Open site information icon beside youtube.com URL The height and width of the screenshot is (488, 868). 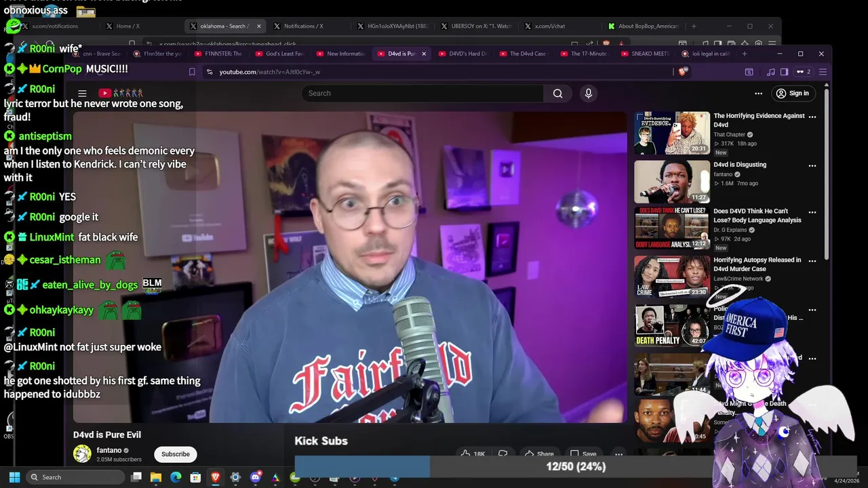coord(210,72)
